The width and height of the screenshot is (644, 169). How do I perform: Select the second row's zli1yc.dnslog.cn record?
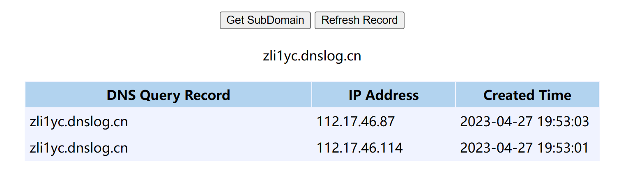point(79,148)
